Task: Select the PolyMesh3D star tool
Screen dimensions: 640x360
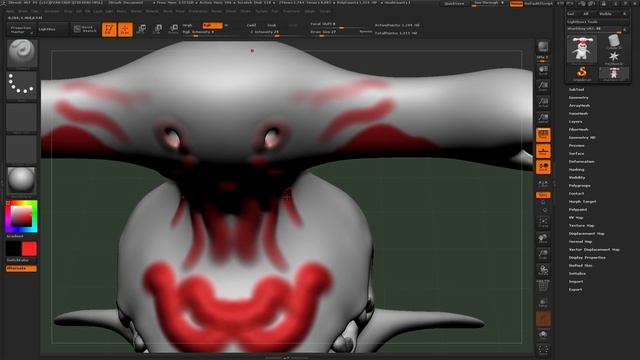Action: (614, 58)
